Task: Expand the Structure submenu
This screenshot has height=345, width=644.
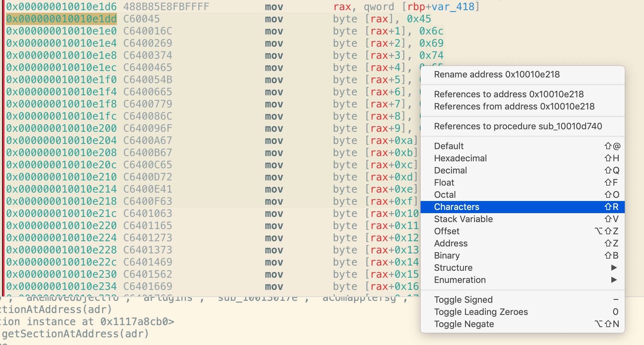Action: coord(453,268)
